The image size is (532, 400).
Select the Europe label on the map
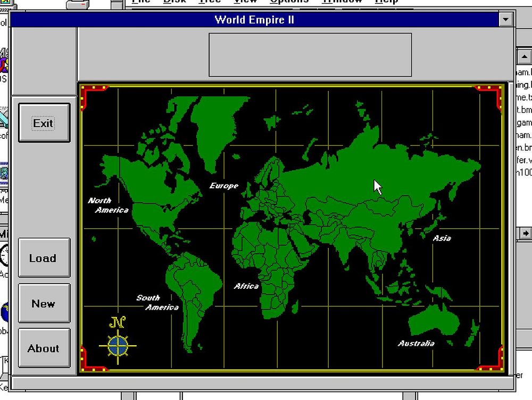click(224, 186)
